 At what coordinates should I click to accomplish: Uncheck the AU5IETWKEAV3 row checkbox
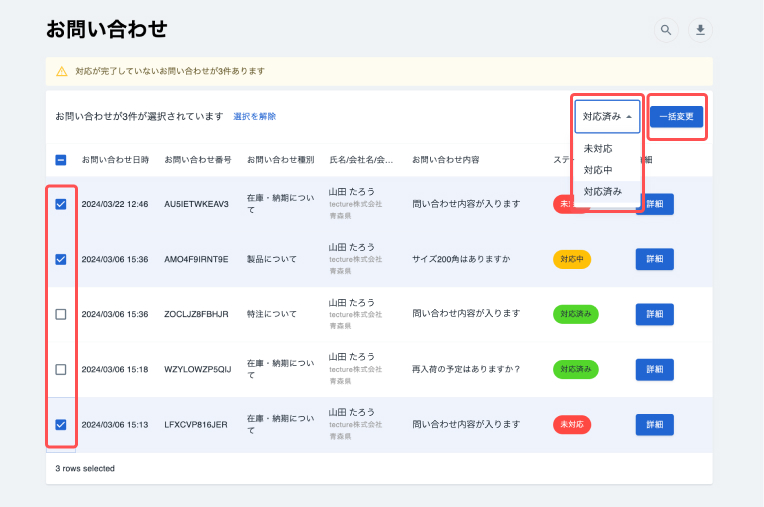61,204
